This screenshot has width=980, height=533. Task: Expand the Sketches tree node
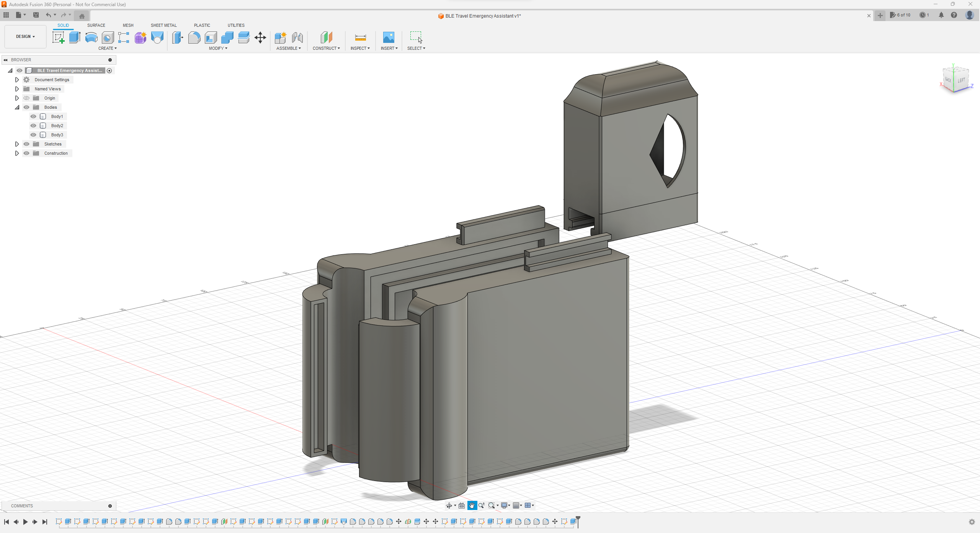click(16, 144)
